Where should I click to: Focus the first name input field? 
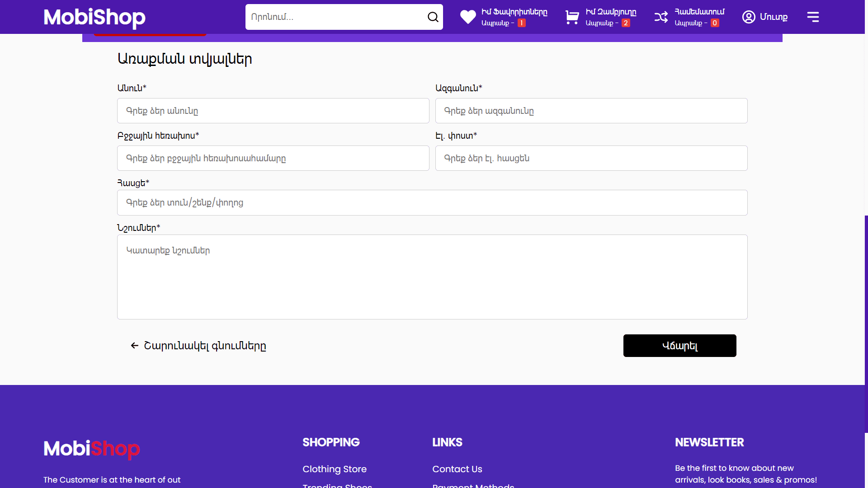point(273,111)
